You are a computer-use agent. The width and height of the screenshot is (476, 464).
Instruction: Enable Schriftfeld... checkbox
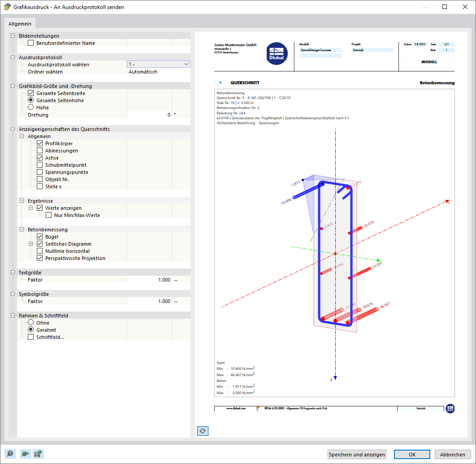point(30,337)
